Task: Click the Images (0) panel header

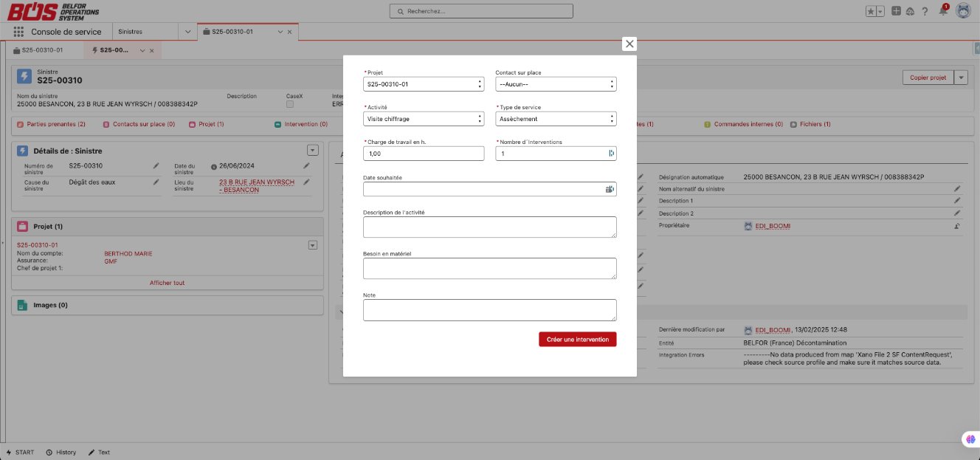Action: tap(168, 305)
